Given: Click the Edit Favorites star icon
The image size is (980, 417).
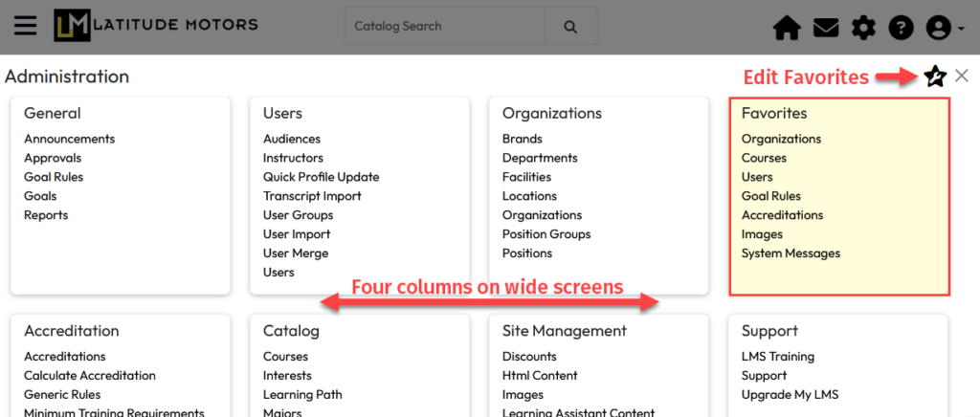Looking at the screenshot, I should tap(934, 77).
